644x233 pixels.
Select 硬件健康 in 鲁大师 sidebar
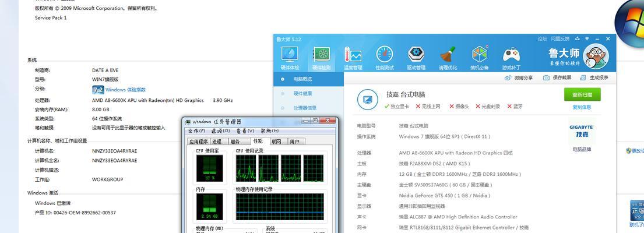pos(308,94)
